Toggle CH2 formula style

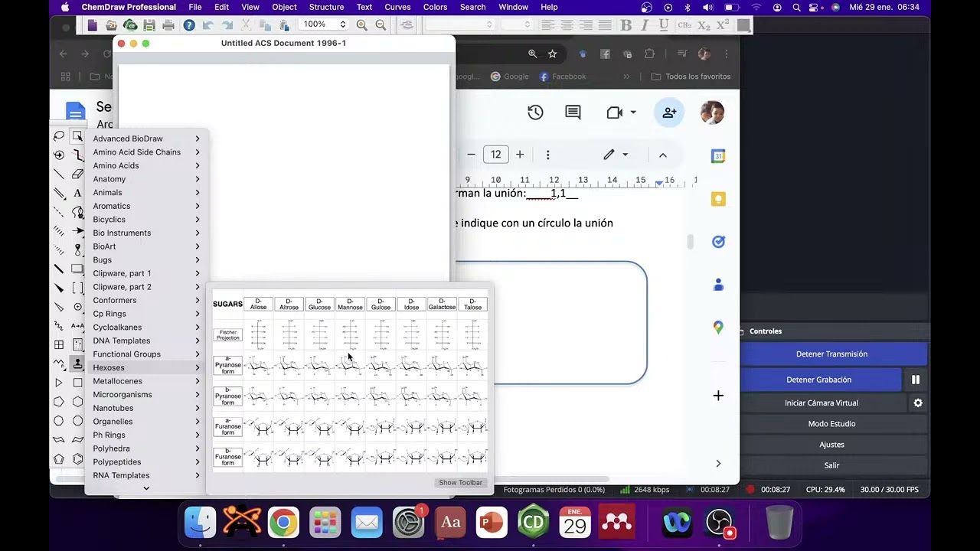tap(684, 25)
